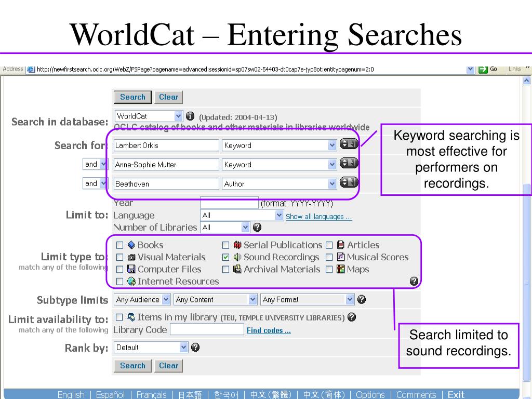Open the index browse icon for Beethoven row
The image size is (532, 399).
(349, 182)
